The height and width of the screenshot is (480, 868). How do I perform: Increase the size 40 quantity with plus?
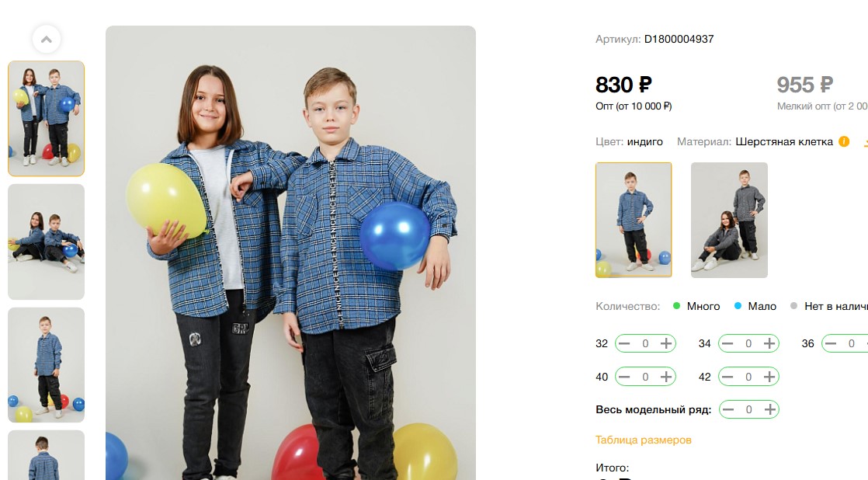pos(666,377)
